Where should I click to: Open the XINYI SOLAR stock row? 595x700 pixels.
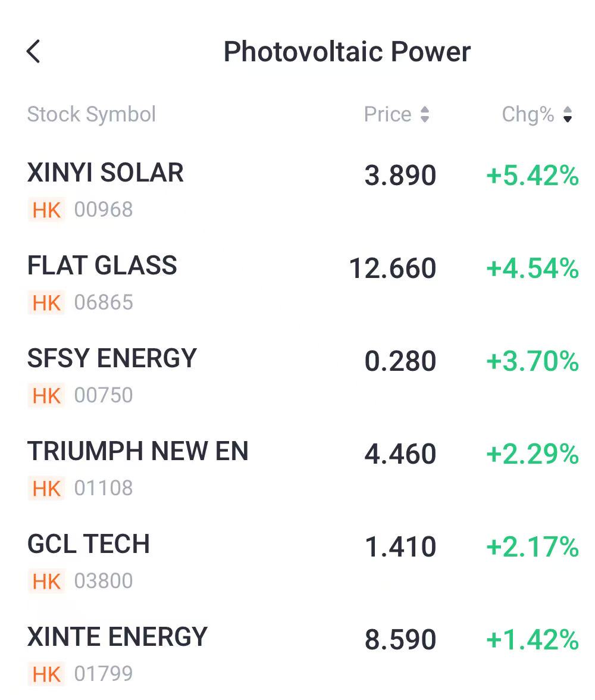coord(105,173)
